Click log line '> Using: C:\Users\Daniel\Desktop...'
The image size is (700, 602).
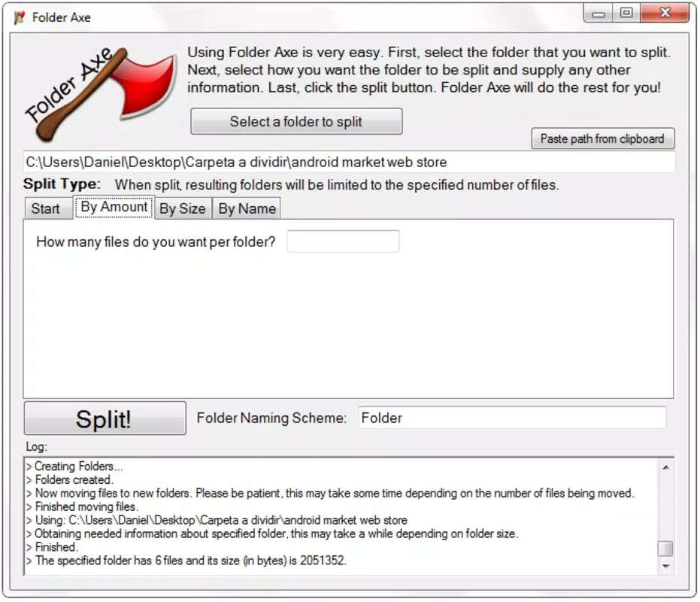[217, 520]
